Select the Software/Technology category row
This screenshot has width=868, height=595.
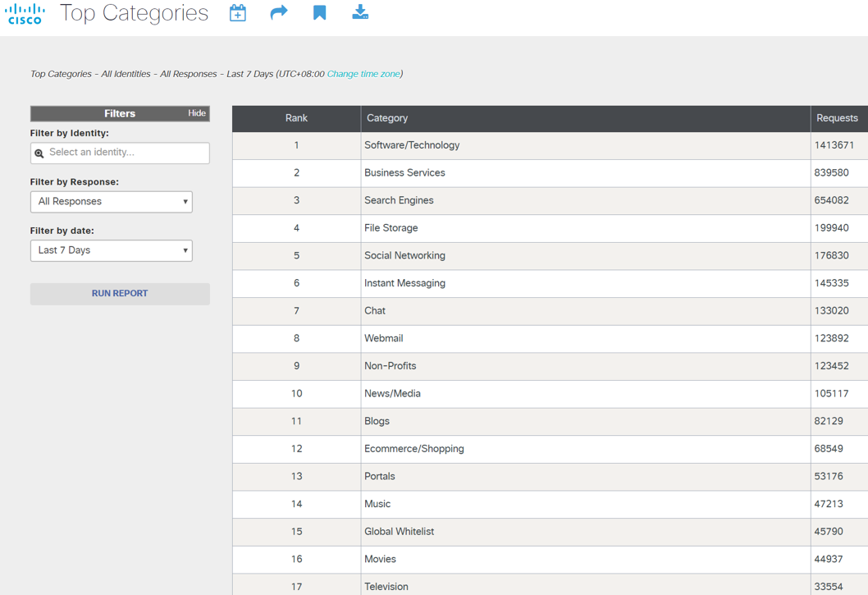412,145
